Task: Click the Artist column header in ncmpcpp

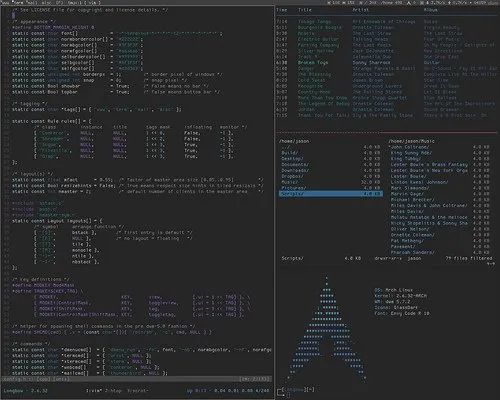Action: click(361, 10)
